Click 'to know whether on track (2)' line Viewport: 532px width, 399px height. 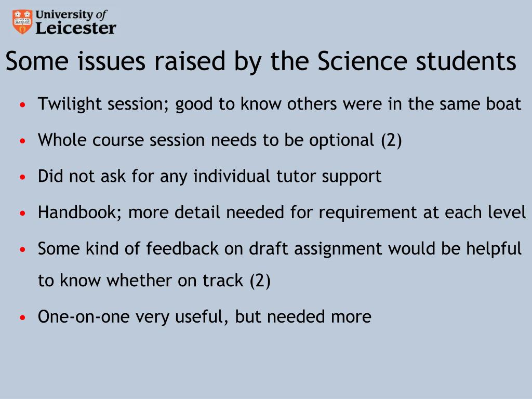154,281
